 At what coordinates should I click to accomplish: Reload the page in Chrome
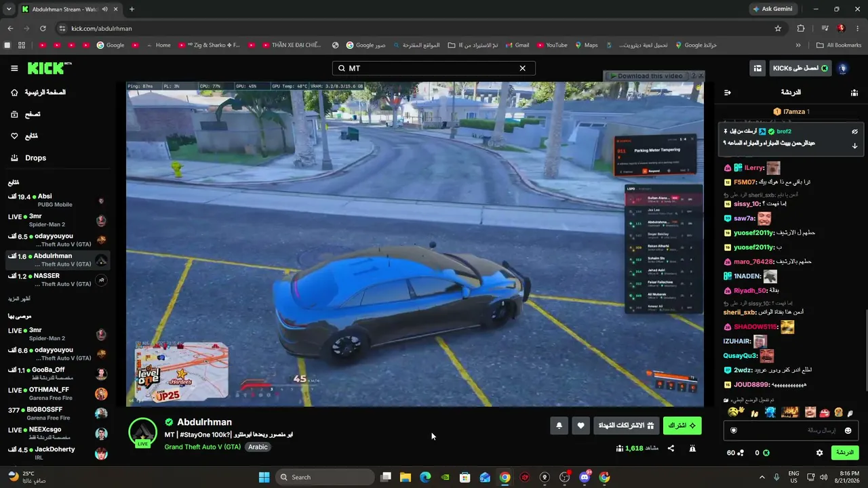(43, 28)
